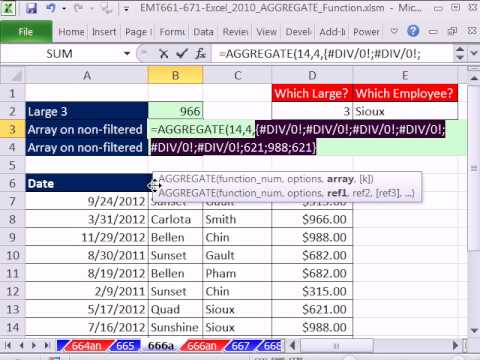Viewport: 480px width, 360px height.
Task: Open Customize Quick Access Toolbar dropdown
Action: (126, 9)
